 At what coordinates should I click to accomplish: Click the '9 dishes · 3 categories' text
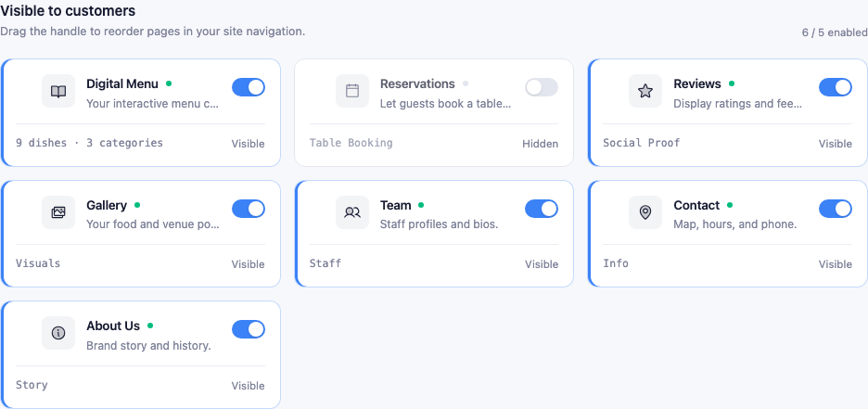click(90, 143)
